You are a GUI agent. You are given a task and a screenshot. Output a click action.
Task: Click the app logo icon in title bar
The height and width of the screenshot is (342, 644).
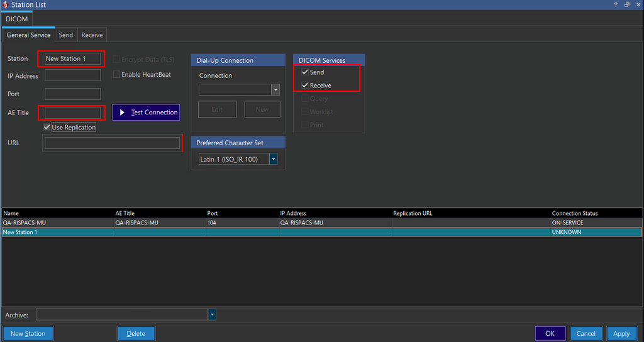[x=6, y=5]
